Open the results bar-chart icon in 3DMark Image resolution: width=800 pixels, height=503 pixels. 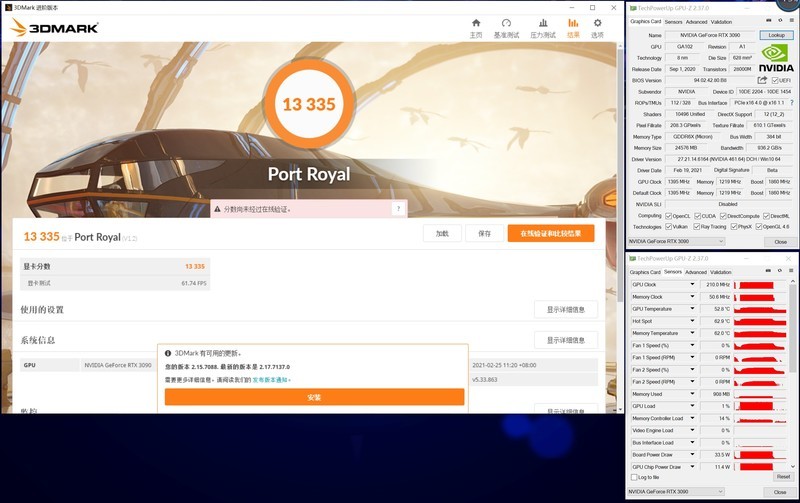tap(573, 23)
